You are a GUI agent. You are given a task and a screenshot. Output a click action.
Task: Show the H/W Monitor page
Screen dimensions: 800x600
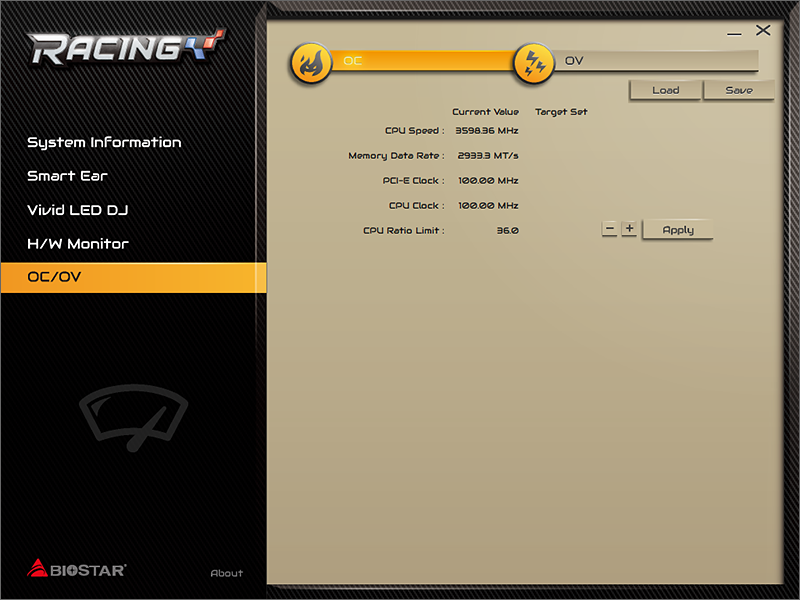click(x=78, y=243)
